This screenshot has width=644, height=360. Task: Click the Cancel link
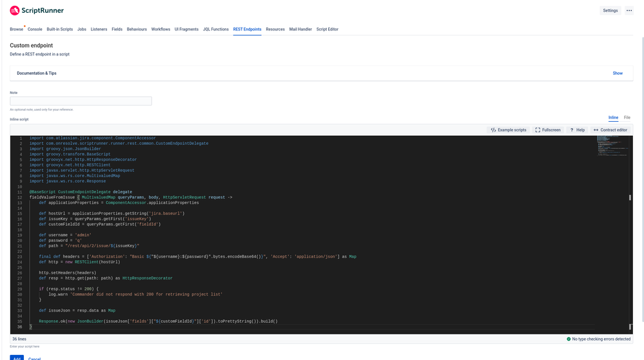pos(35,358)
